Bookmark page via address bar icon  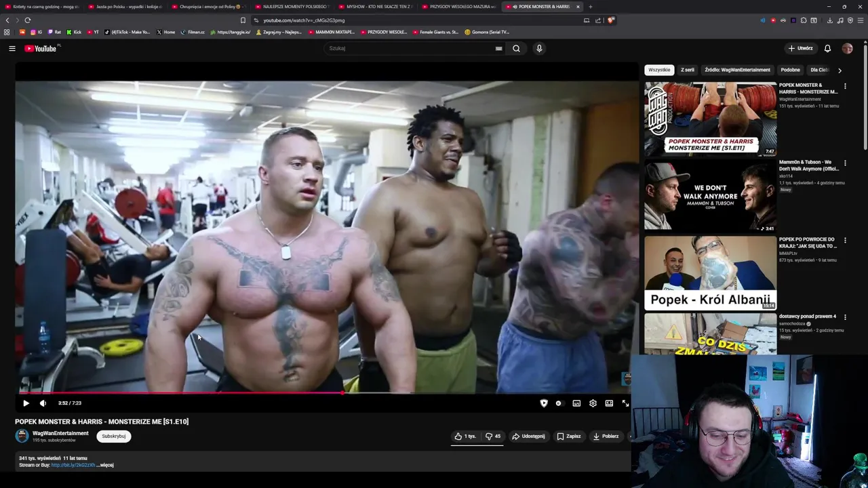point(243,20)
